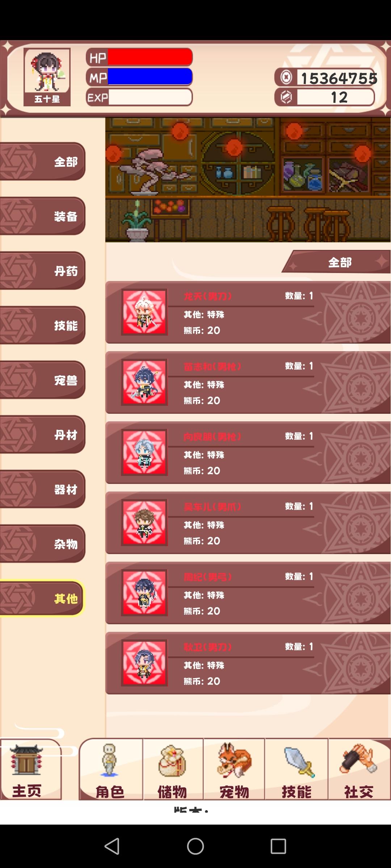
Task: Select the 装备 equipment category
Action: [x=42, y=216]
